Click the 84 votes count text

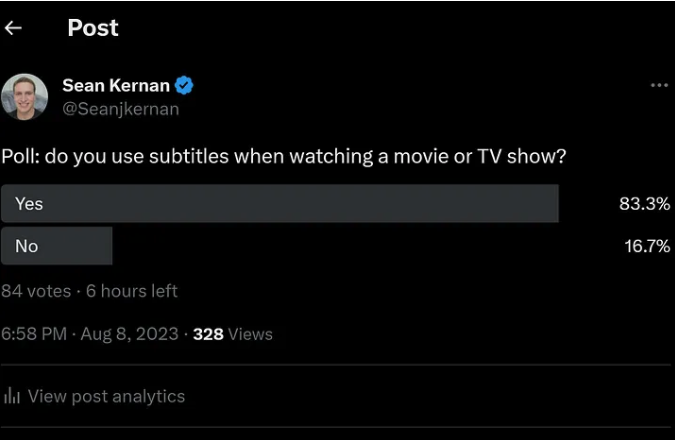36,291
